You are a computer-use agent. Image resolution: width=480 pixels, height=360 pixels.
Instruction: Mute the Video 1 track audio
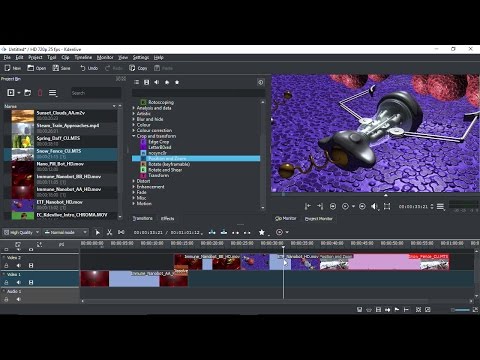coord(19,282)
